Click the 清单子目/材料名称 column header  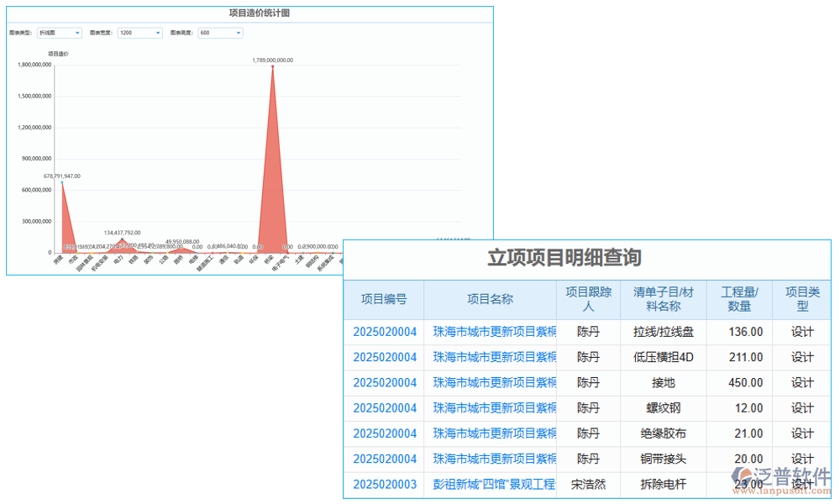click(664, 299)
